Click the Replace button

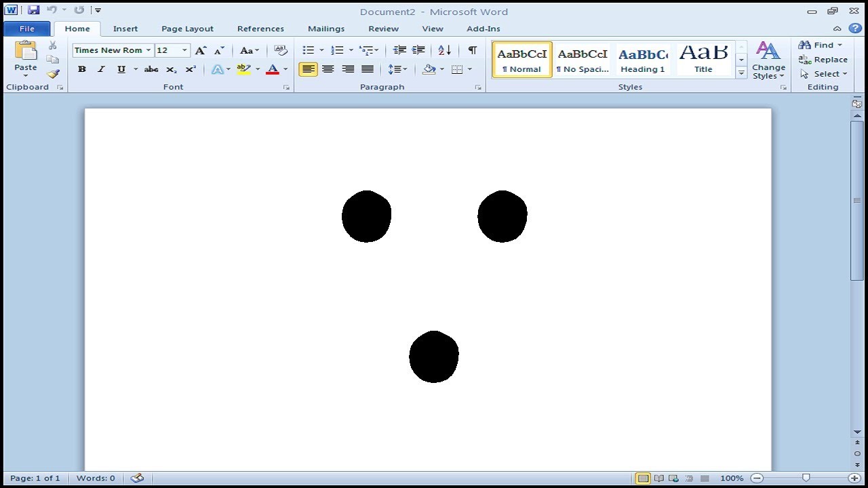[823, 59]
